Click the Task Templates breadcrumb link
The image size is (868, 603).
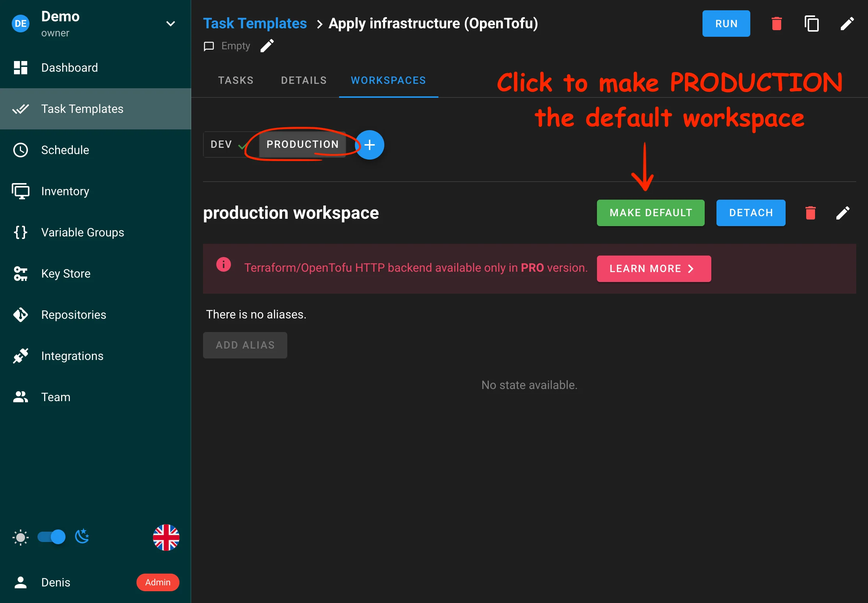255,24
